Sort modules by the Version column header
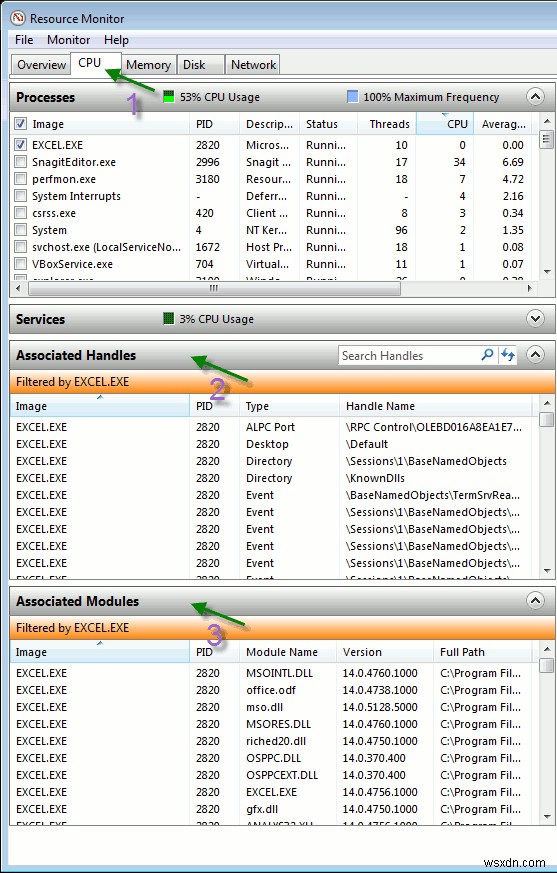 [x=385, y=652]
